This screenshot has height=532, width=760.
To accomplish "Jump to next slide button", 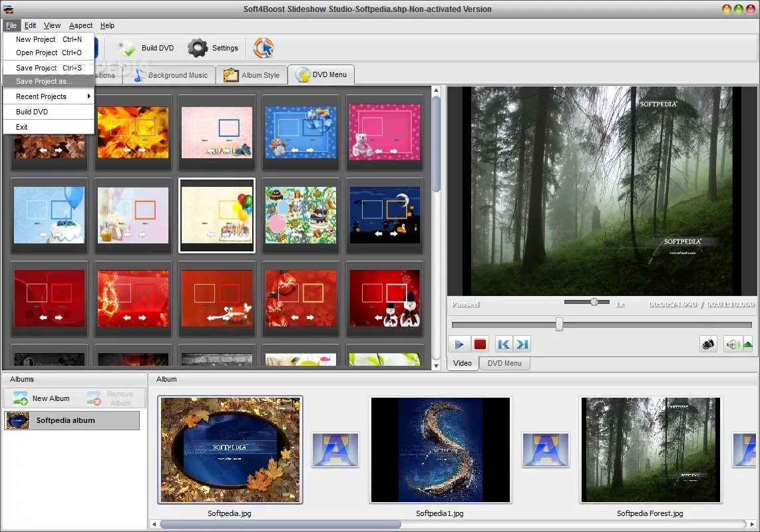I will (522, 344).
